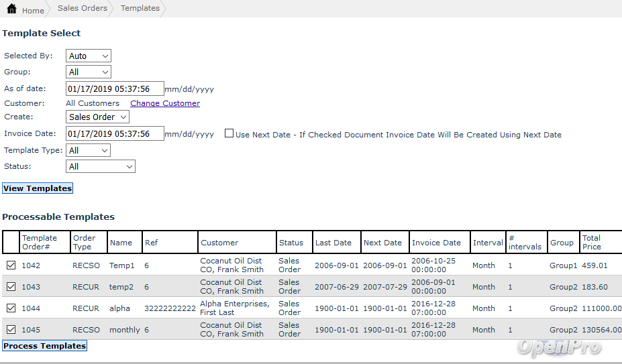Click the Customer column header
622x364 pixels.
click(219, 243)
